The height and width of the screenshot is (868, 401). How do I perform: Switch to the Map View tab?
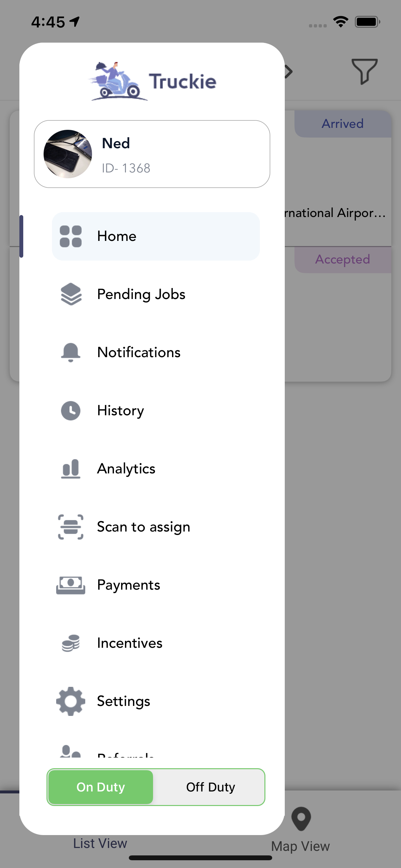(x=301, y=830)
